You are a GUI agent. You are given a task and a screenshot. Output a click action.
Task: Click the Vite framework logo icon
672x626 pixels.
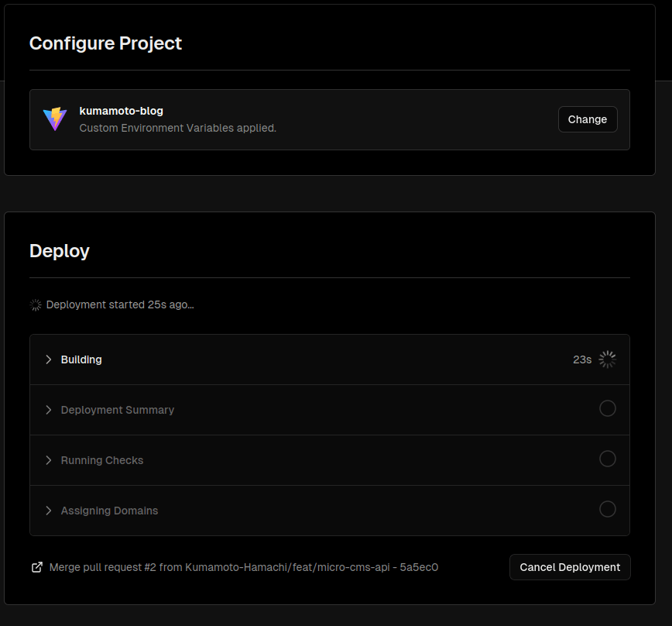point(55,119)
